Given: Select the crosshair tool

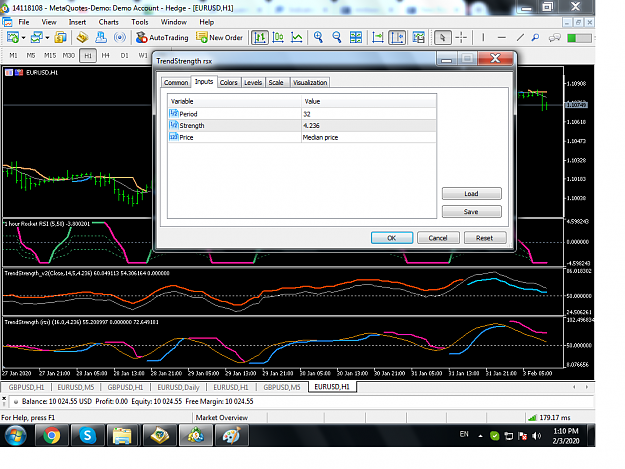Looking at the screenshot, I should [461, 37].
